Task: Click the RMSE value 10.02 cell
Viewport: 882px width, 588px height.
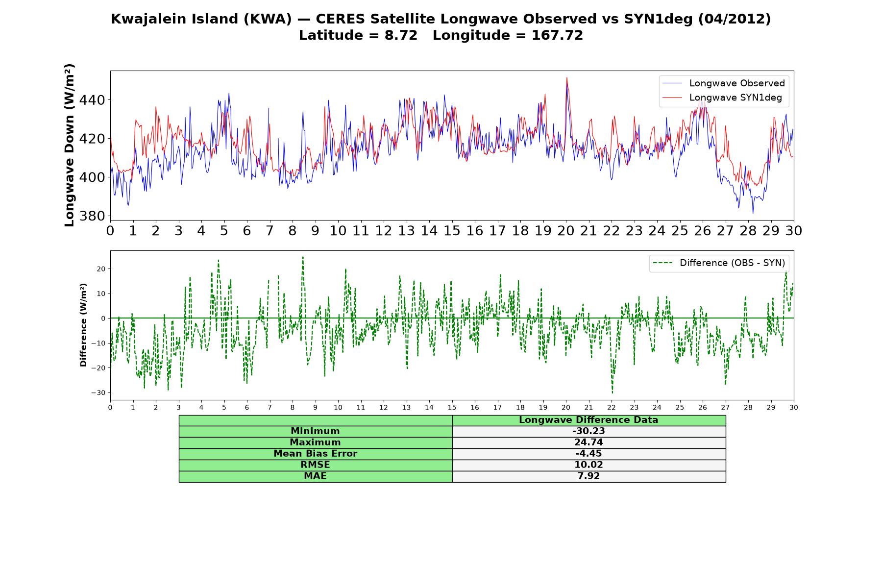Action: (588, 465)
